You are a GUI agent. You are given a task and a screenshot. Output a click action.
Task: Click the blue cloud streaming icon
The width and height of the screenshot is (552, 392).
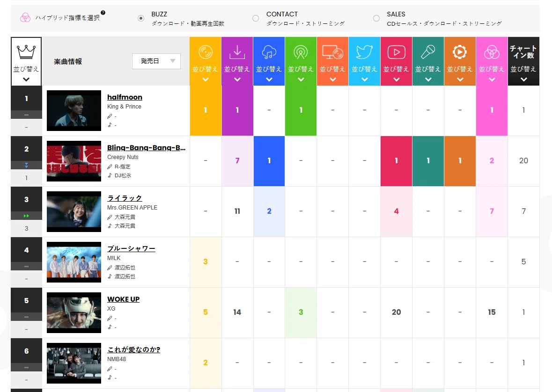[269, 52]
